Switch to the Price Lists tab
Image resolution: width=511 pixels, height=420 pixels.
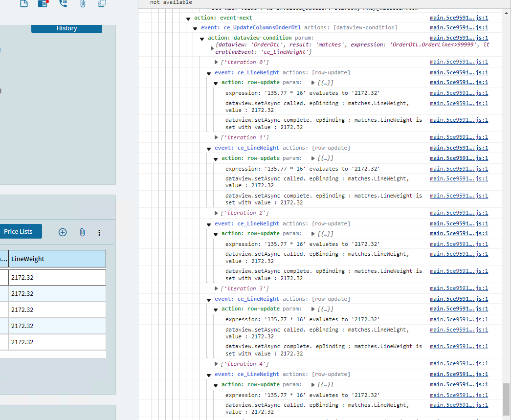[19, 231]
